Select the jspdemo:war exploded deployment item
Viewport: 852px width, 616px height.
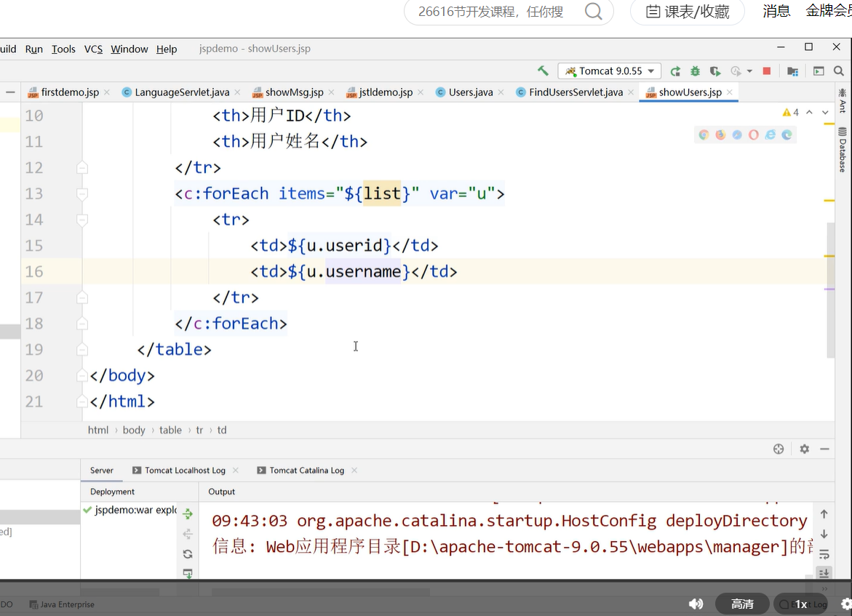coord(130,510)
